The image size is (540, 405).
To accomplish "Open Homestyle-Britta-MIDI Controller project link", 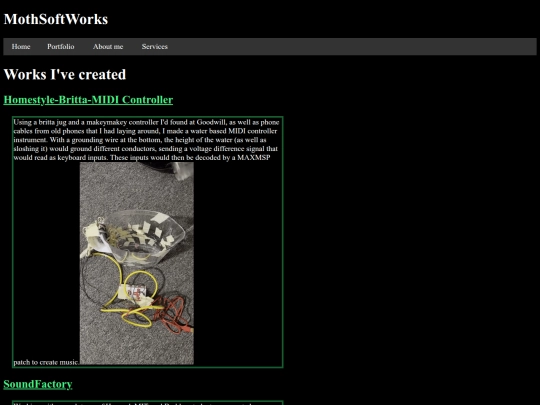I will (x=88, y=100).
